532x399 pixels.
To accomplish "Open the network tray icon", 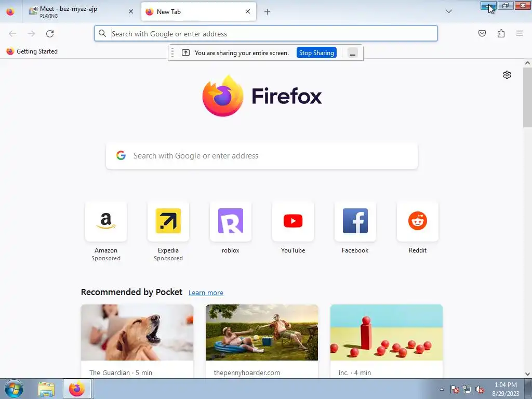I will tap(467, 389).
